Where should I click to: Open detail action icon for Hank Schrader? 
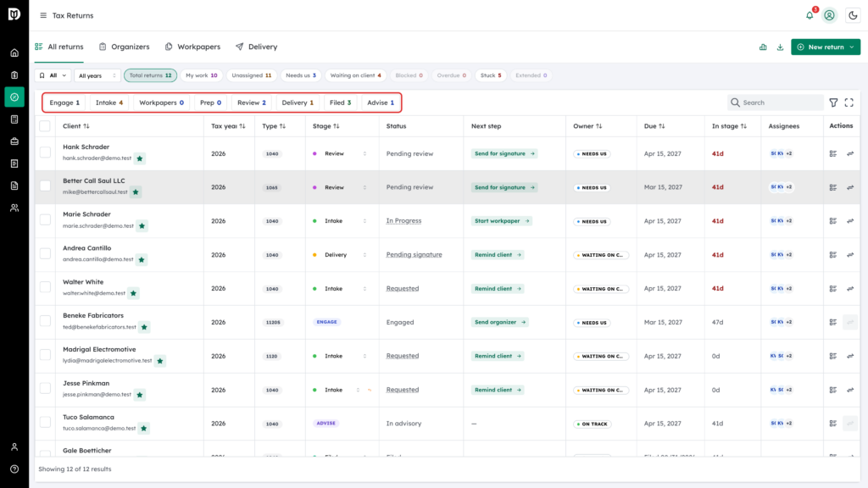pos(833,154)
